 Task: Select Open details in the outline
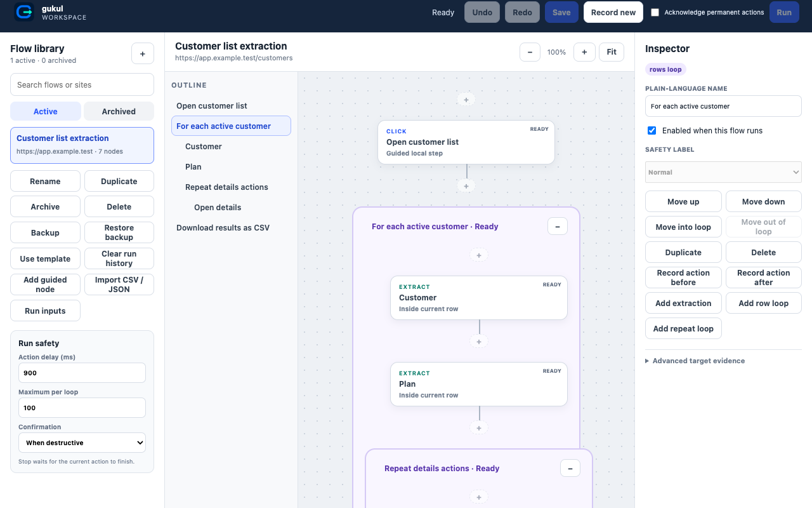point(231,207)
